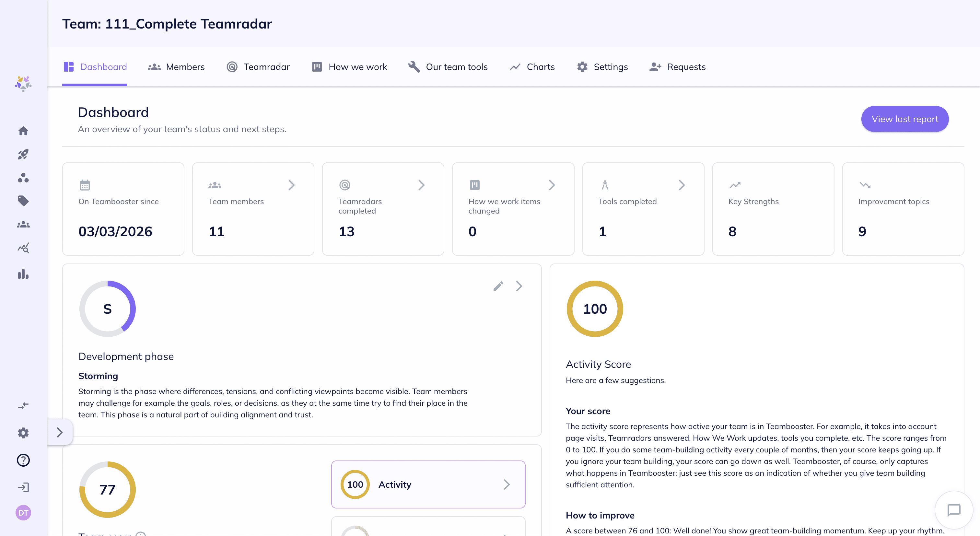Open the How we work tab
The height and width of the screenshot is (536, 980).
pyautogui.click(x=349, y=67)
